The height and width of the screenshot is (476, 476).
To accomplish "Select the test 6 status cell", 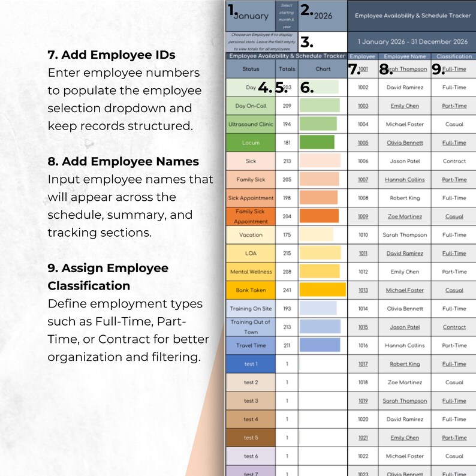I will click(251, 456).
